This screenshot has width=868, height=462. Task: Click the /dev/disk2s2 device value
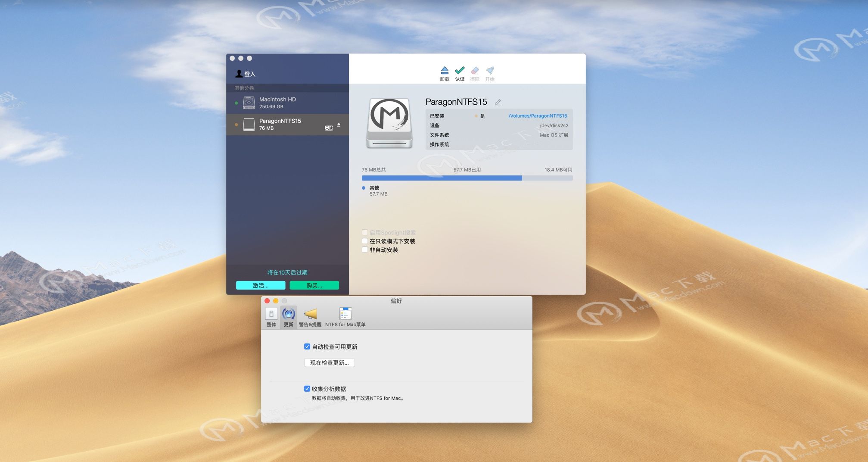554,125
